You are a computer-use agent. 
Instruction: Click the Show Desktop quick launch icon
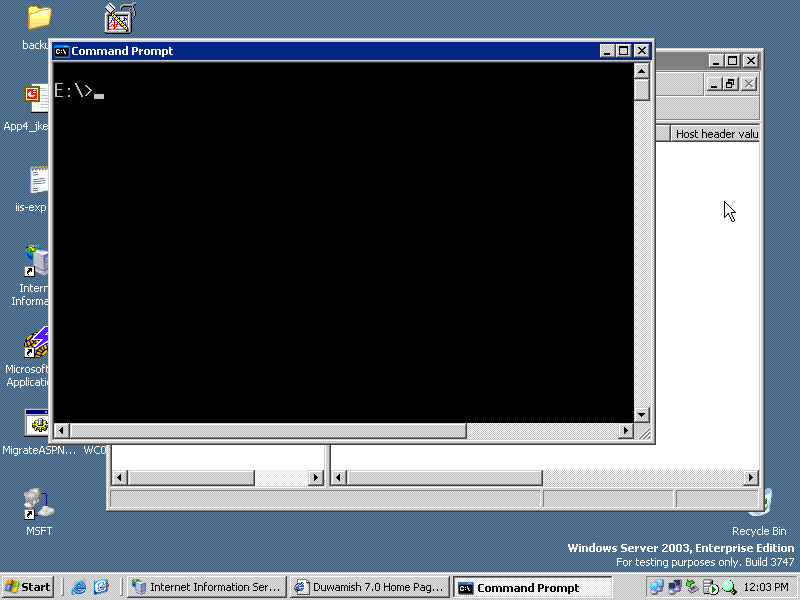[x=103, y=586]
